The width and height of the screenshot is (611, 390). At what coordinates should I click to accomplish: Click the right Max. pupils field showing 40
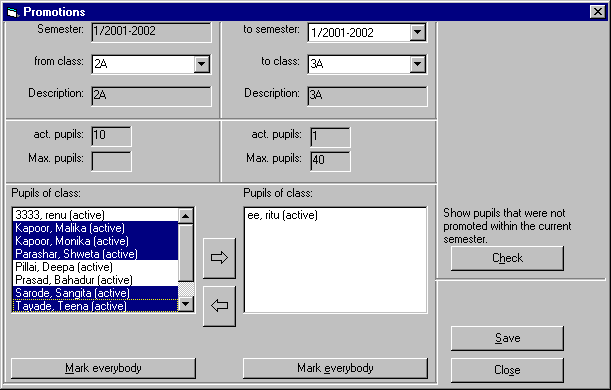click(330, 161)
